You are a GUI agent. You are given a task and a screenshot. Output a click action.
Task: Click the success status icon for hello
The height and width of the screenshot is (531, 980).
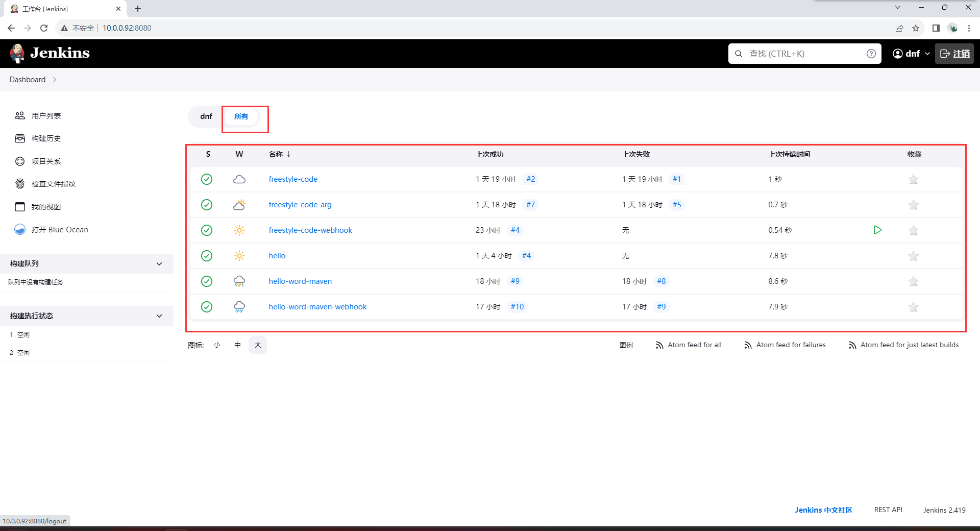pos(207,256)
